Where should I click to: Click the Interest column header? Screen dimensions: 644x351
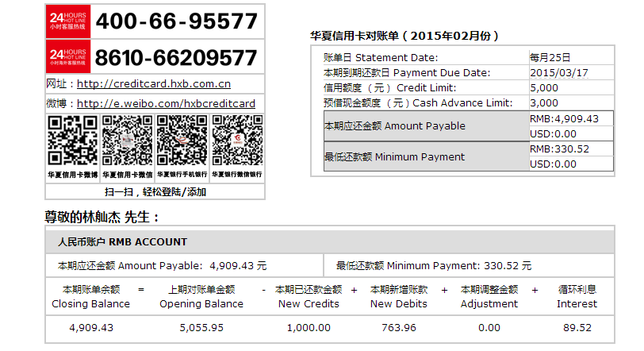[x=577, y=297]
